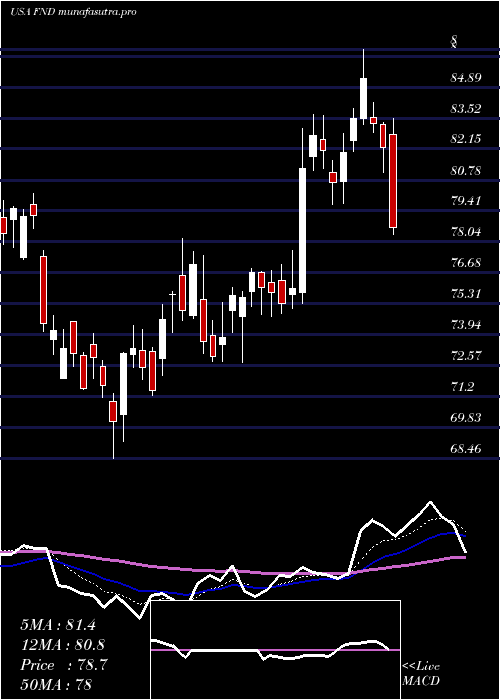Click the 72.57 price level label

(x=466, y=356)
